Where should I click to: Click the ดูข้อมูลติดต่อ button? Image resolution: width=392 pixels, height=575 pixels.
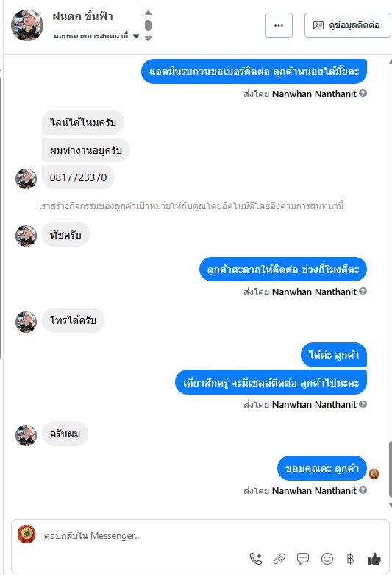pyautogui.click(x=347, y=25)
